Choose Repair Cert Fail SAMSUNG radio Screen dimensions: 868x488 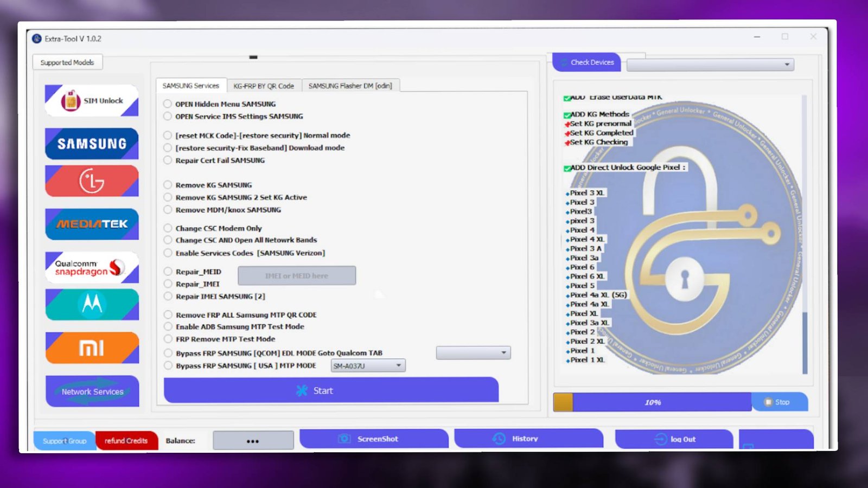click(x=168, y=160)
